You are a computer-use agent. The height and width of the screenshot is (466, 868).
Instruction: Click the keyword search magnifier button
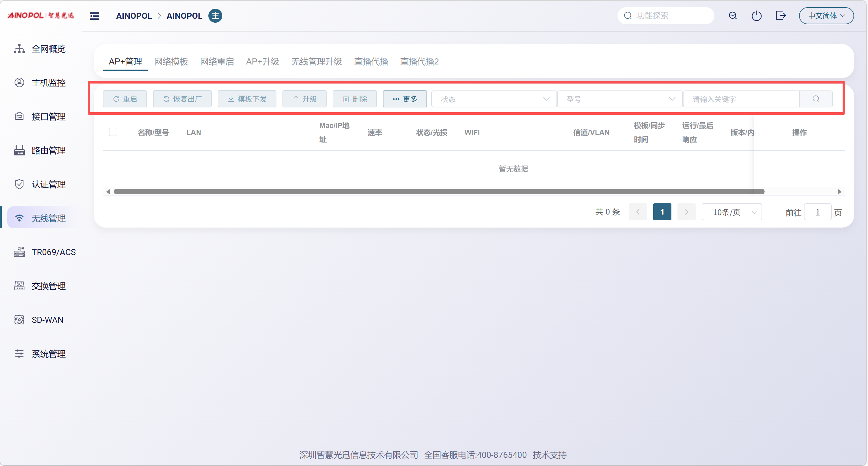[x=816, y=99]
